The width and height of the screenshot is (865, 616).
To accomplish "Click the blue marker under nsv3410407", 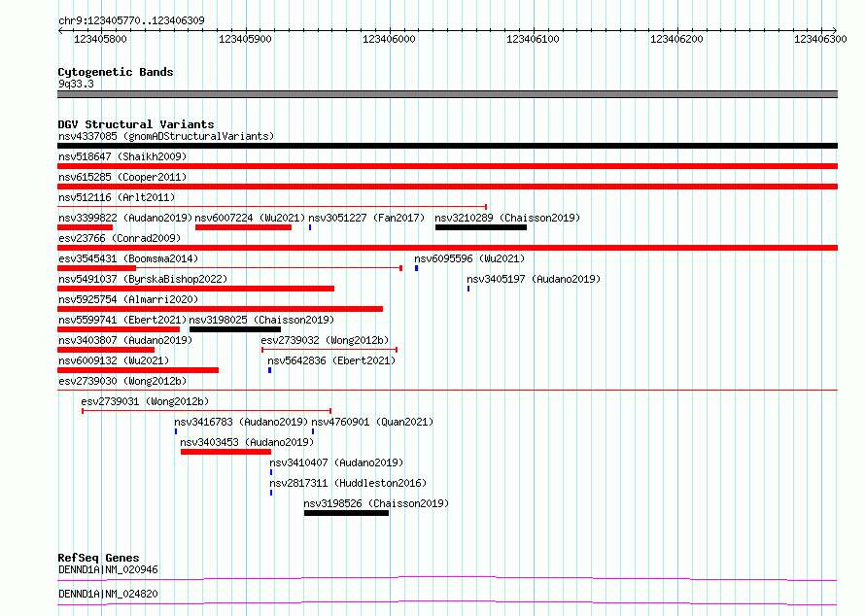I will [271, 472].
